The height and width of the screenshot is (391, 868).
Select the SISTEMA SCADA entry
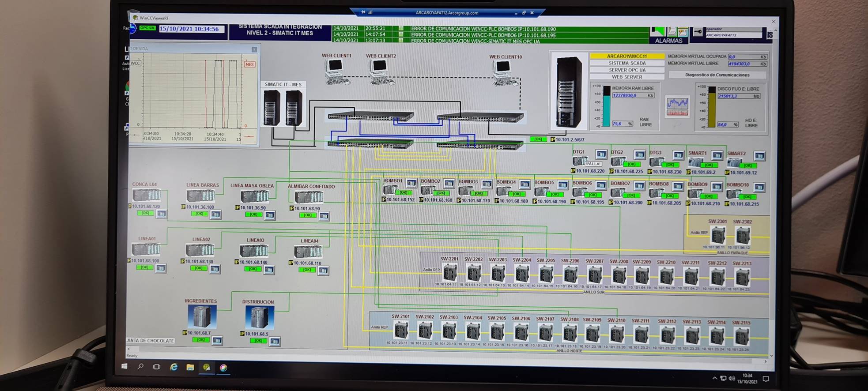(x=627, y=63)
